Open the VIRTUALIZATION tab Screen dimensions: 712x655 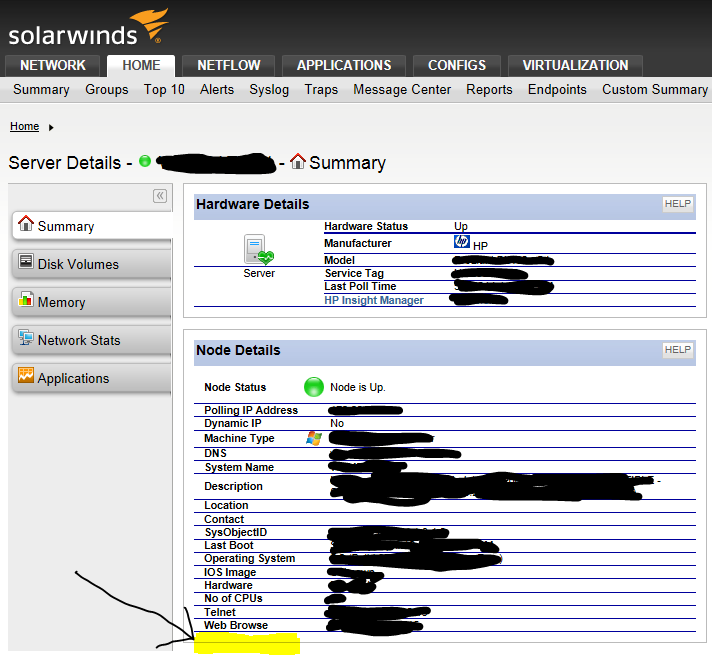[575, 65]
